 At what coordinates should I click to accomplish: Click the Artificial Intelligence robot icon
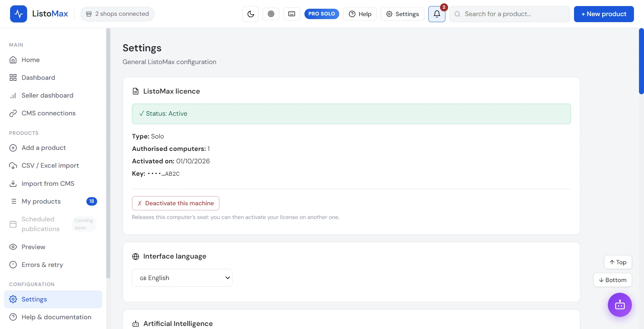coord(136,324)
